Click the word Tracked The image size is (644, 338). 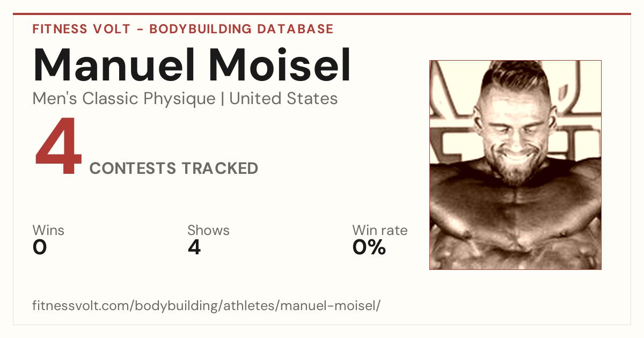(x=219, y=168)
